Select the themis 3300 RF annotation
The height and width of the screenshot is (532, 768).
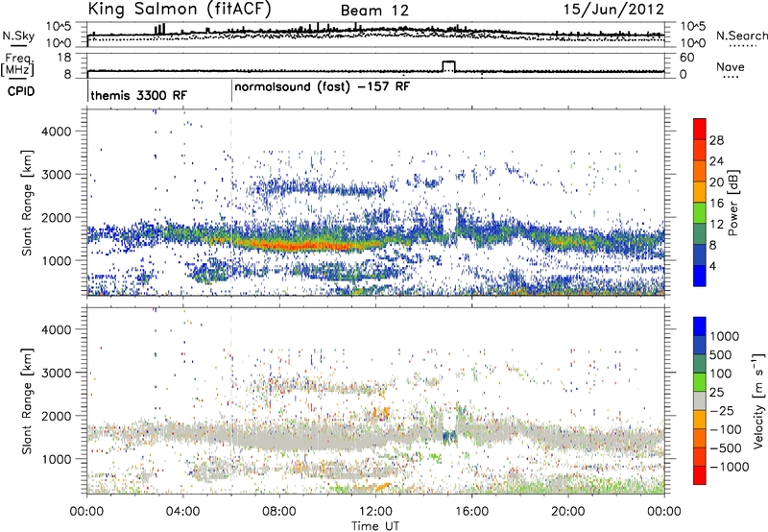(138, 95)
